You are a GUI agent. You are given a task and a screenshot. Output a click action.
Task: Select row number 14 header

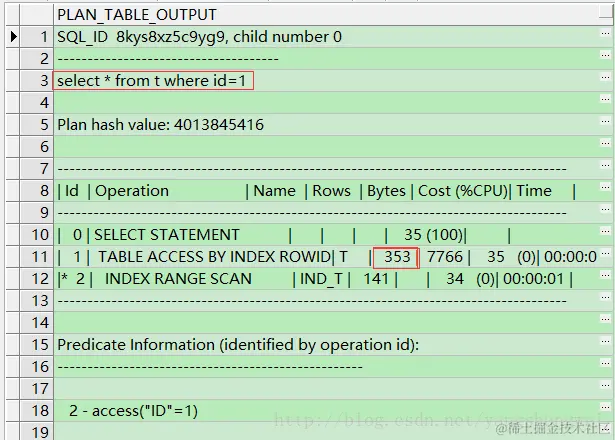tap(36, 323)
